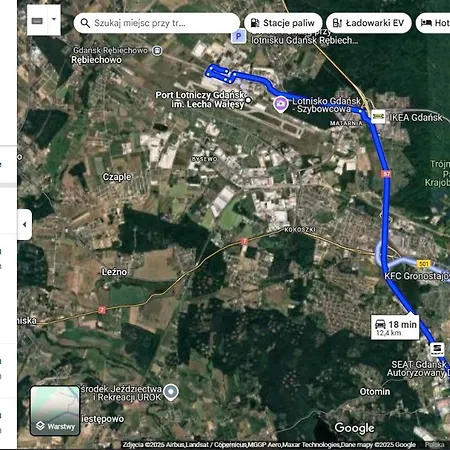The width and height of the screenshot is (450, 450).
Task: Click the hotels chip with bed icon
Action: (433, 23)
